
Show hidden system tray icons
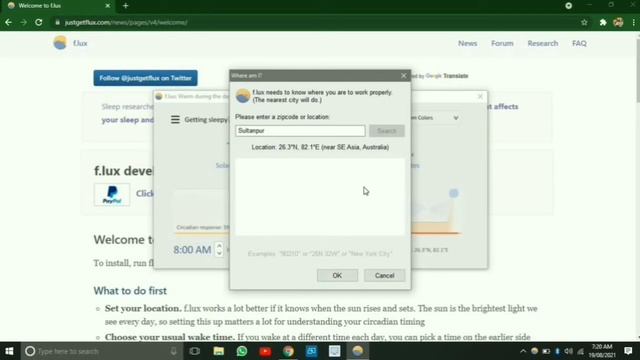coord(523,351)
